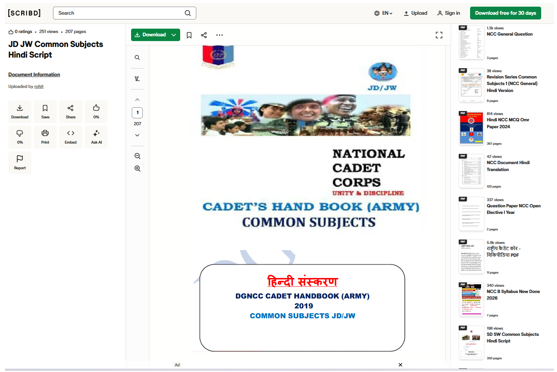Go to next page with down chevron
Viewport: 557px width, 372px height.
click(x=137, y=135)
